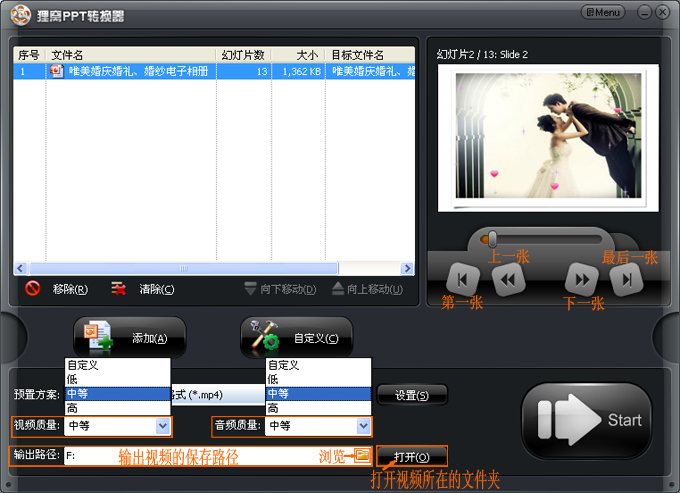Select 高 in audio quality list
The width and height of the screenshot is (680, 493).
tap(318, 408)
